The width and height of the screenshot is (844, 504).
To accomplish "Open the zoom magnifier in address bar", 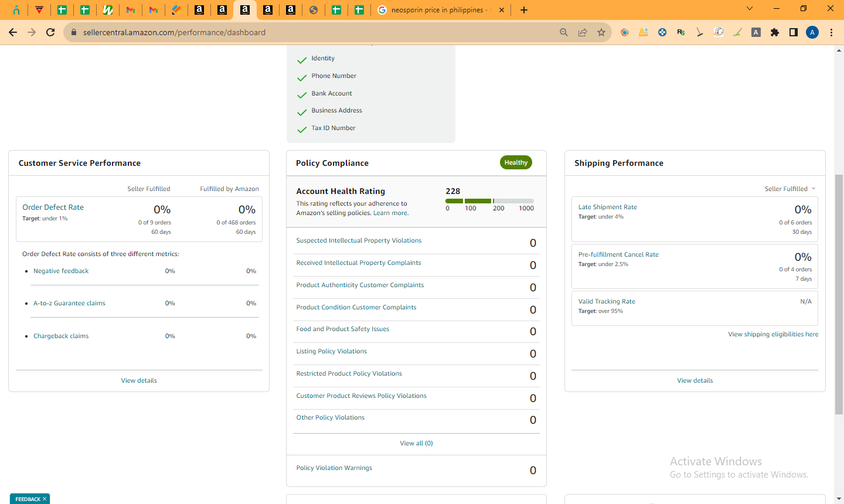I will point(564,32).
